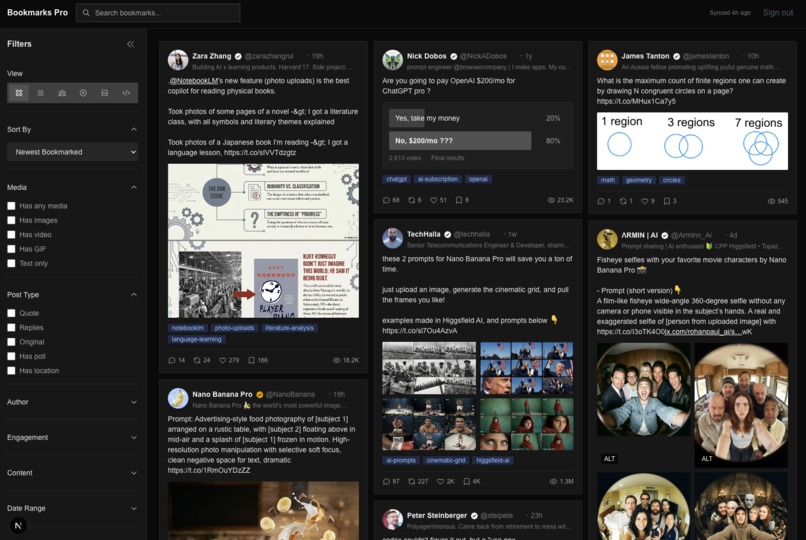Enable the Has any media checkbox
The height and width of the screenshot is (540, 806).
[11, 206]
